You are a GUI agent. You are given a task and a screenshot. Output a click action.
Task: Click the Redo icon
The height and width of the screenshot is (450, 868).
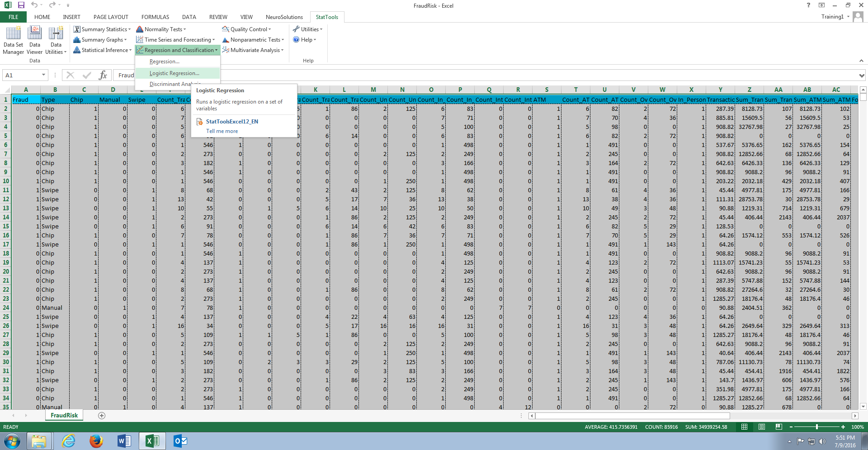pos(52,5)
